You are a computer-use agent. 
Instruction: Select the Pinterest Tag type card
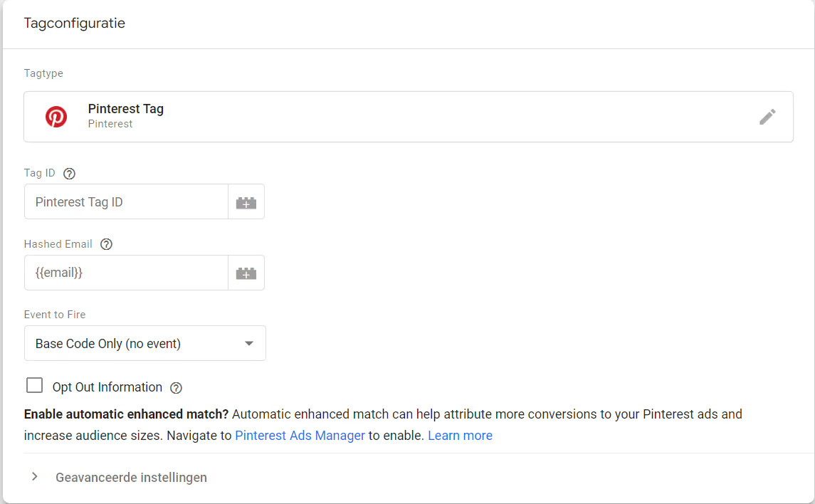pos(409,117)
